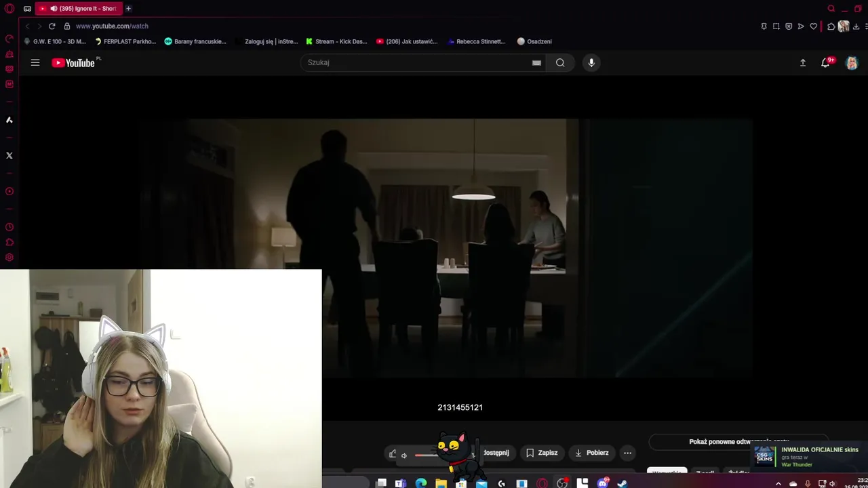Image resolution: width=868 pixels, height=488 pixels.
Task: Go forward in browser history
Action: coord(39,26)
